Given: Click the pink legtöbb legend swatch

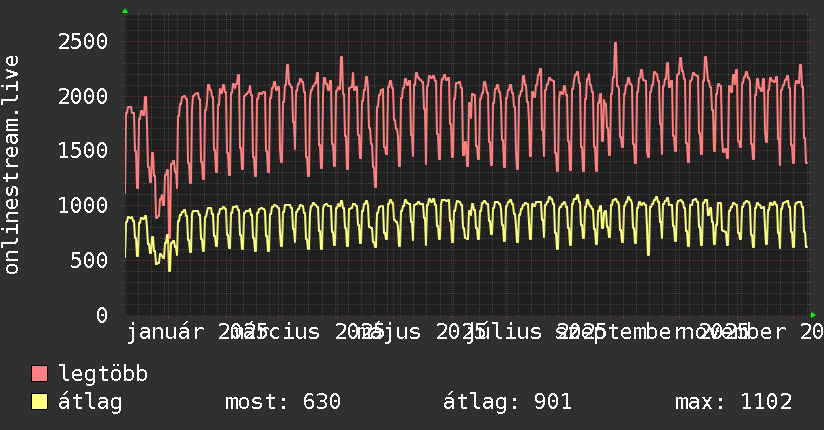Looking at the screenshot, I should pos(39,373).
